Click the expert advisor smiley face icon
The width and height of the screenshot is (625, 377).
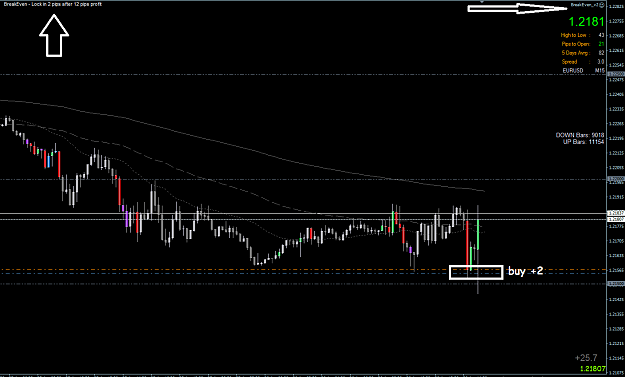(x=601, y=5)
